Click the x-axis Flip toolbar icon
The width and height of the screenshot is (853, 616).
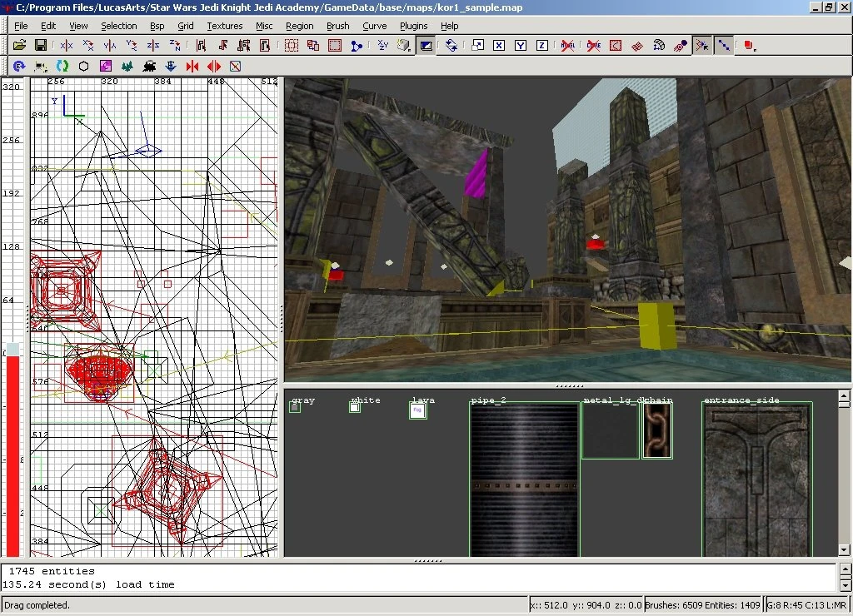(67, 45)
